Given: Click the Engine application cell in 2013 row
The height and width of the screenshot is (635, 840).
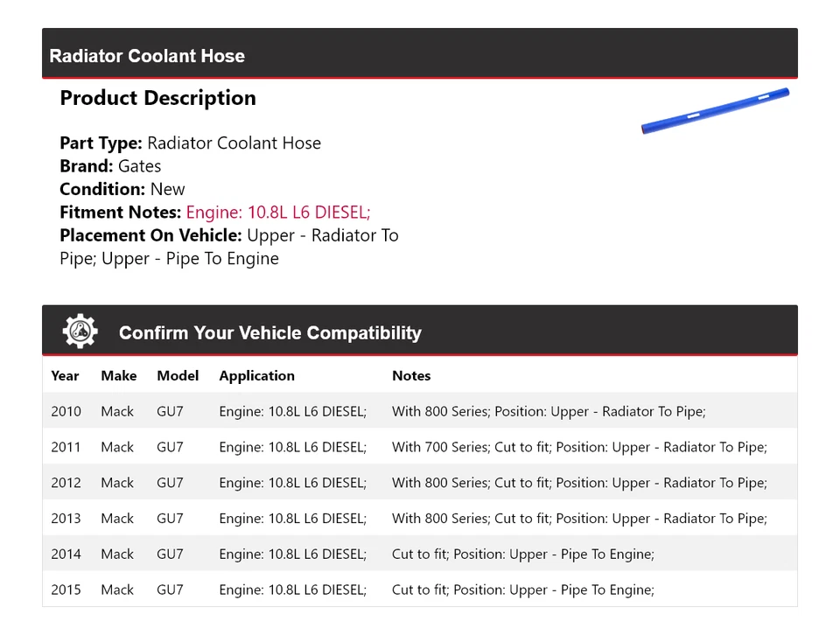Looking at the screenshot, I should [292, 519].
